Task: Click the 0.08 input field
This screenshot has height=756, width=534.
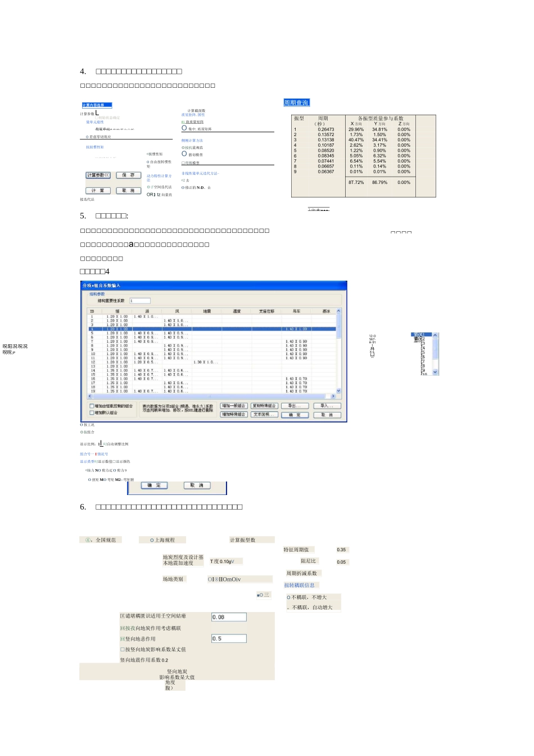Action: [x=229, y=617]
